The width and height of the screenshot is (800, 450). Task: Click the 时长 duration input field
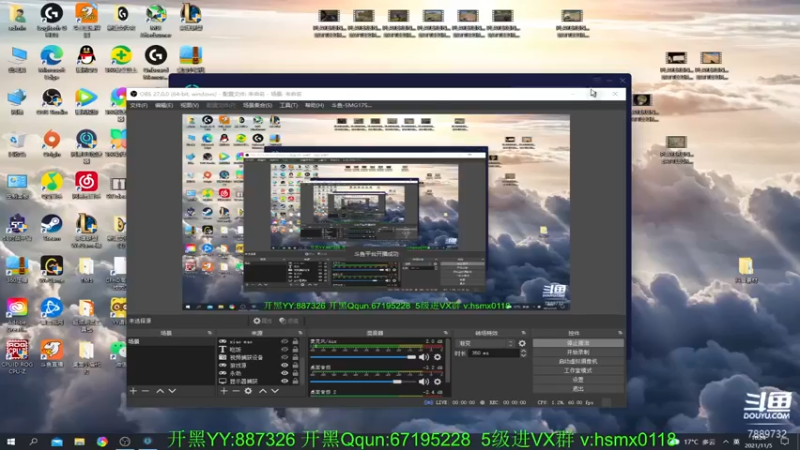click(494, 353)
